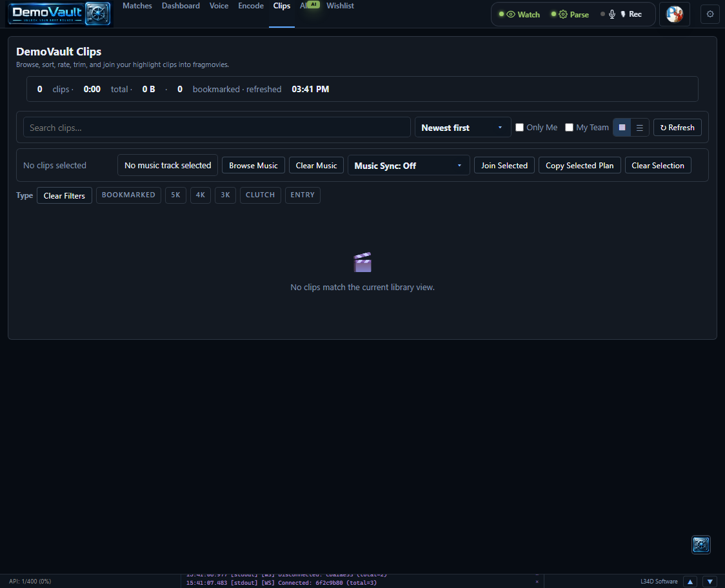Focus the Search clips input field
This screenshot has height=588, width=725.
coord(217,128)
